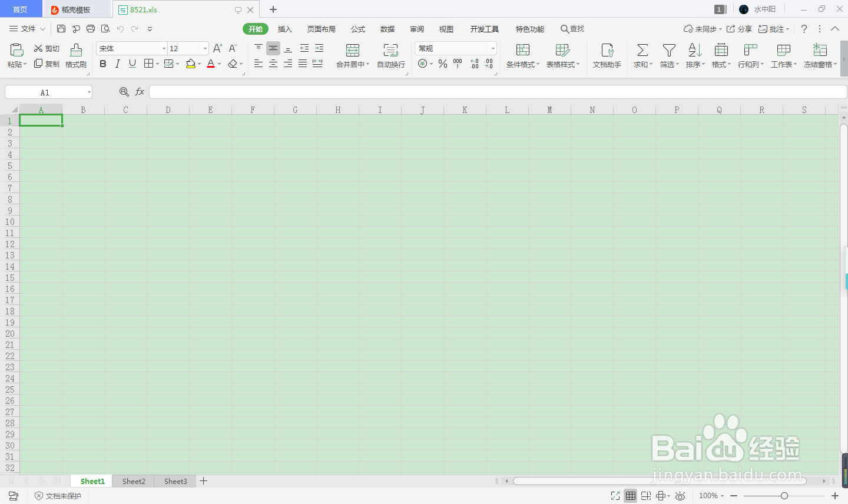The width and height of the screenshot is (848, 504).
Task: Switch to the Insert ribbon tab
Action: coord(285,29)
